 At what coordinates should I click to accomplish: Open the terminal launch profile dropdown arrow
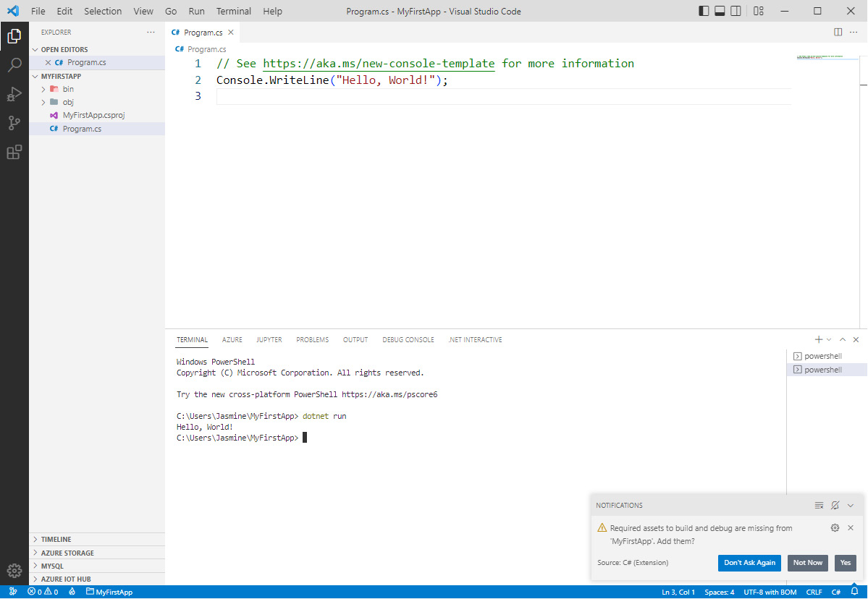pos(829,339)
